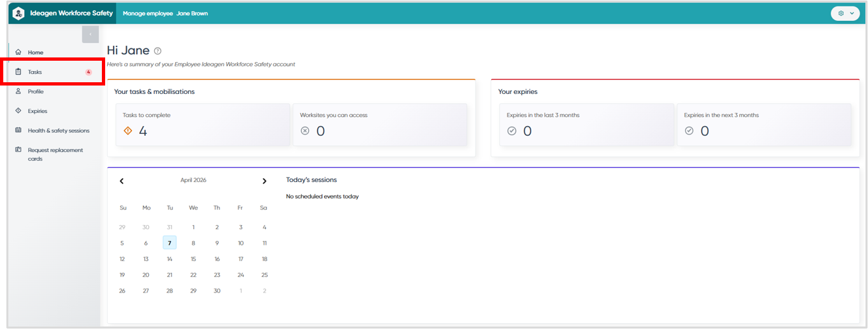The width and height of the screenshot is (868, 329).
Task: Select greyed March 31 in the calendar
Action: (x=170, y=227)
